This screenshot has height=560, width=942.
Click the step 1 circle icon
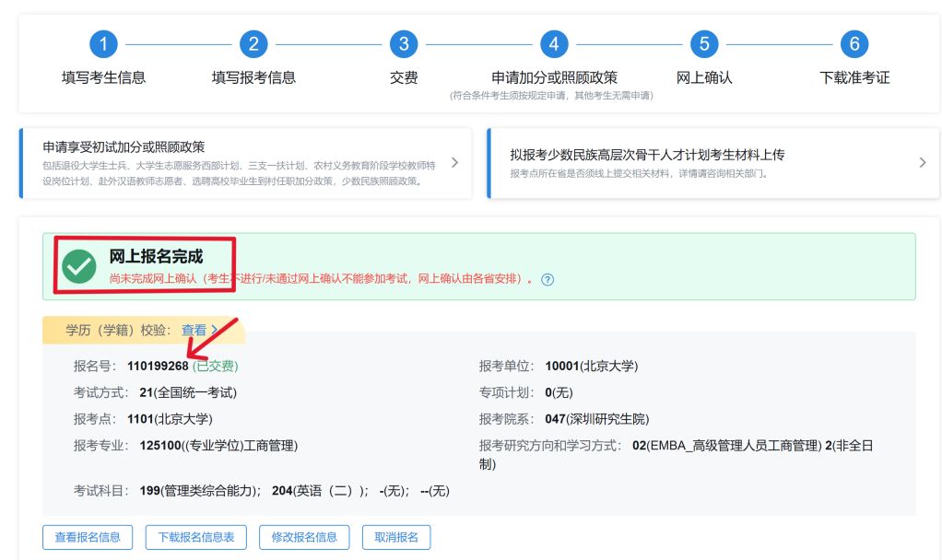tap(103, 44)
